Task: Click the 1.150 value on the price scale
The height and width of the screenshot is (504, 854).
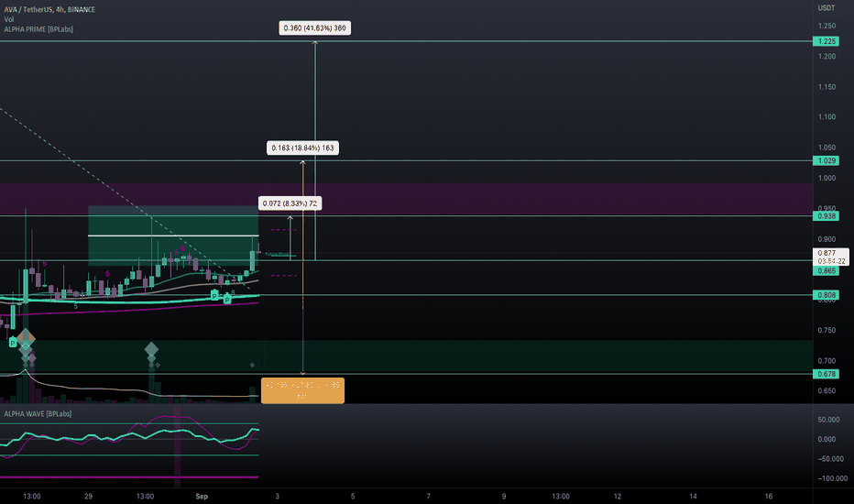Action: (827, 87)
